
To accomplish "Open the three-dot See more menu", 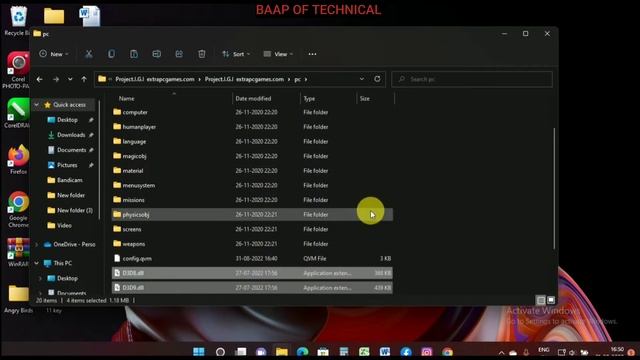I will 312,54.
